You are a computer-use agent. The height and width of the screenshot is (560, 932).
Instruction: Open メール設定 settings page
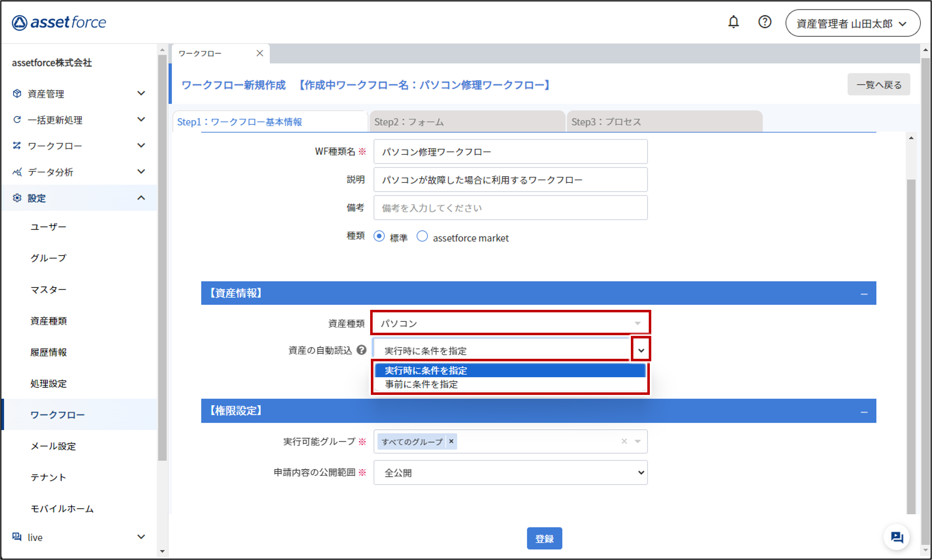(53, 446)
